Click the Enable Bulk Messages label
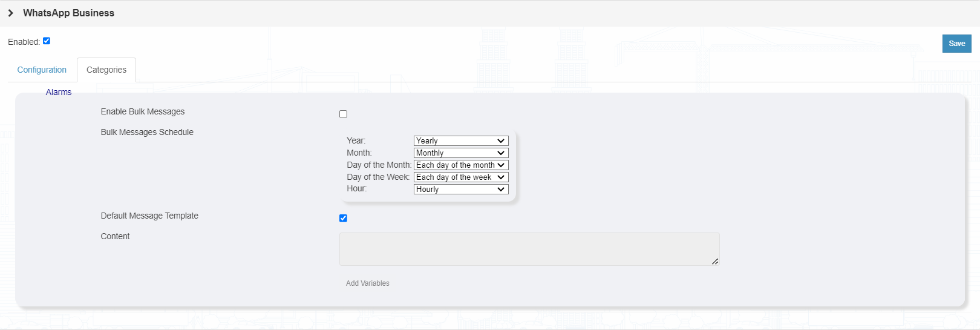This screenshot has height=330, width=980. point(143,111)
